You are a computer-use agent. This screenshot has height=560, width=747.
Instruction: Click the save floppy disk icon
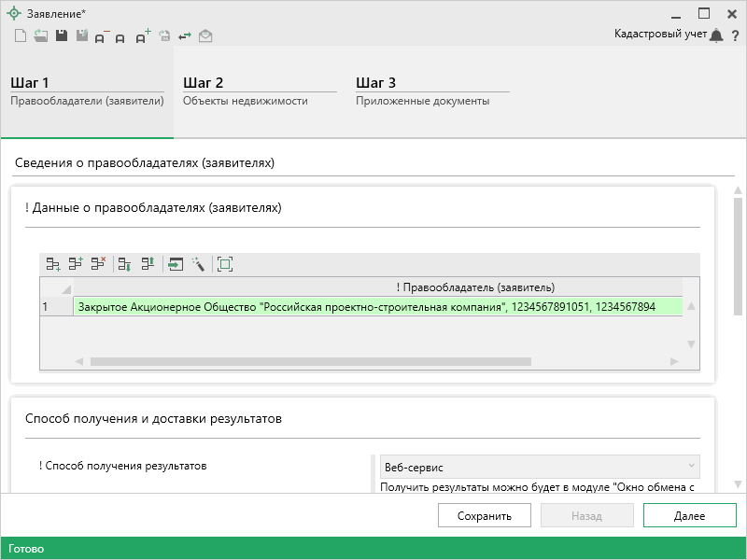point(61,36)
